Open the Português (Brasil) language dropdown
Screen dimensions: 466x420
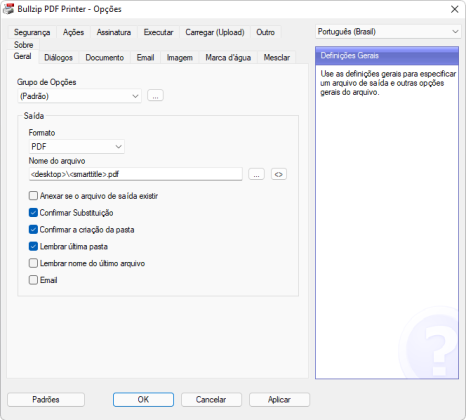click(x=388, y=32)
